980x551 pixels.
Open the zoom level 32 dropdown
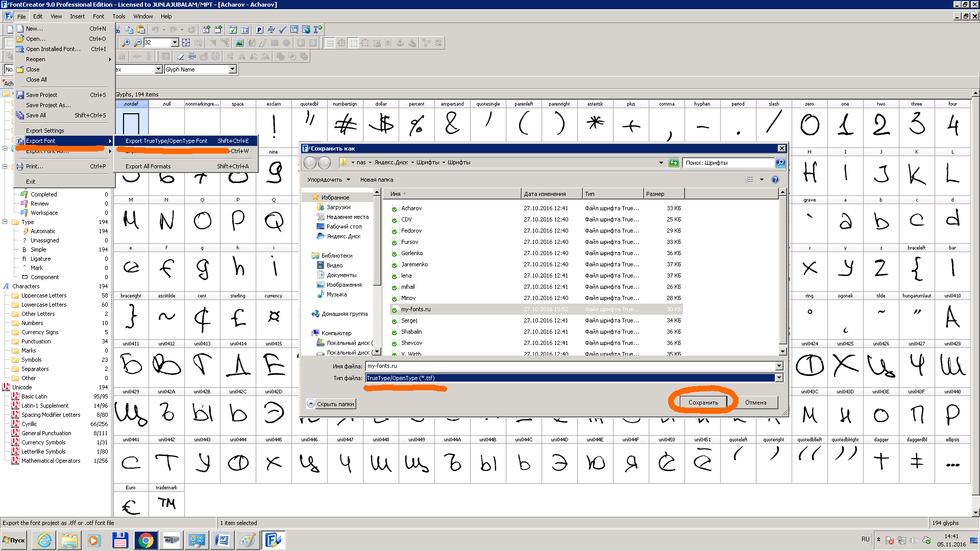pos(175,43)
